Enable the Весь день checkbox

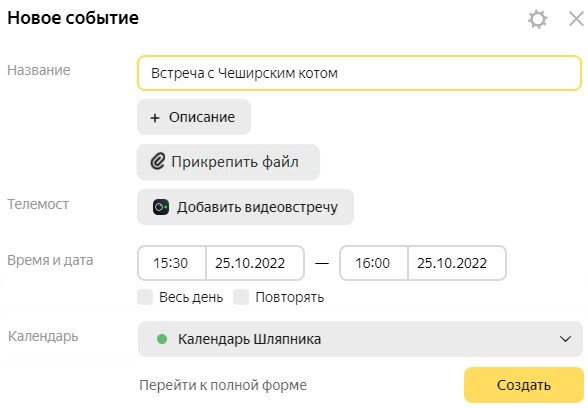click(145, 297)
